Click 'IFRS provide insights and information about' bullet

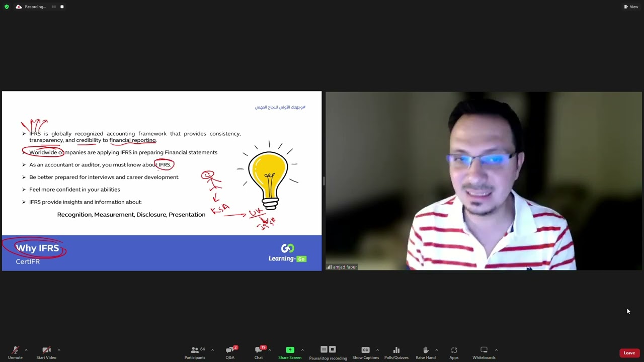coord(86,202)
